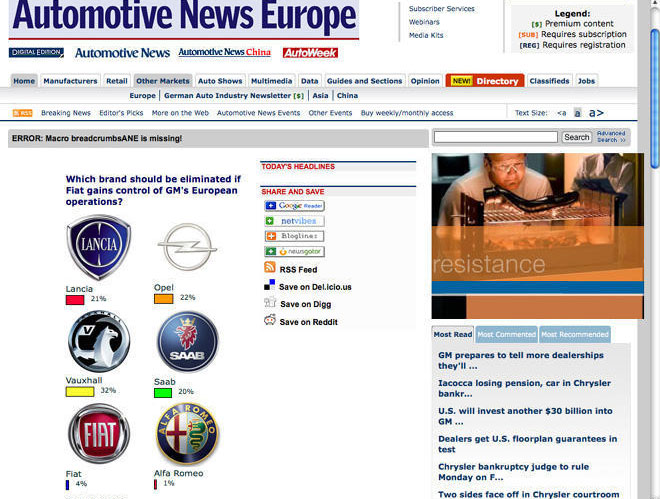Open the Home tab
This screenshot has width=660, height=499.
(24, 81)
